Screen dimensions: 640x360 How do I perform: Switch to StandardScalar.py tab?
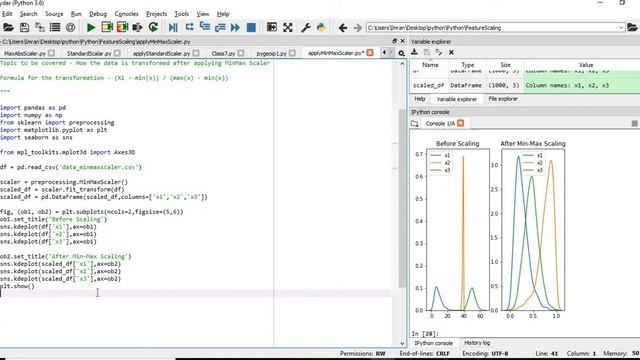click(x=89, y=53)
